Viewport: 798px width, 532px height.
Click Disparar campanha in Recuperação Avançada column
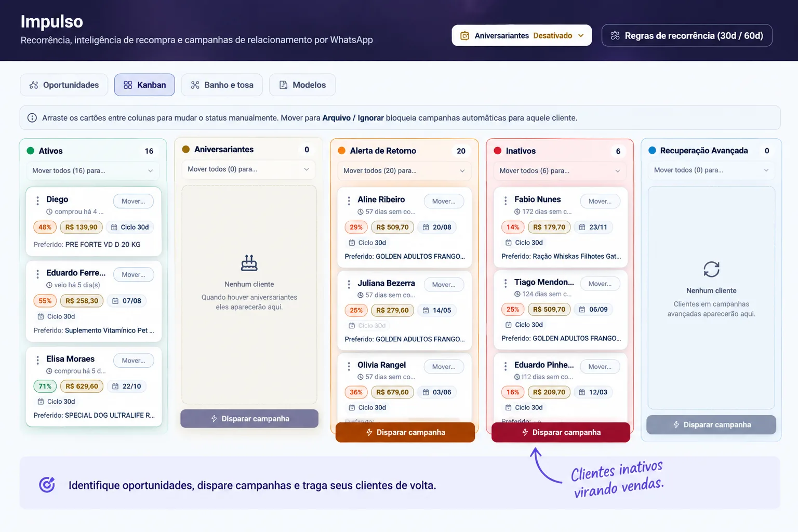click(711, 424)
